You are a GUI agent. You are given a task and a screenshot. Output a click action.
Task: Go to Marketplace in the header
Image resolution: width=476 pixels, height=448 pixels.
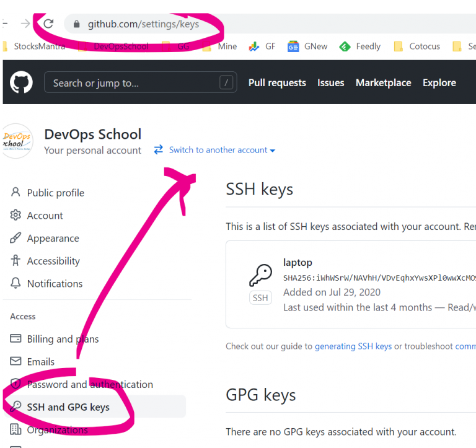[x=383, y=82]
